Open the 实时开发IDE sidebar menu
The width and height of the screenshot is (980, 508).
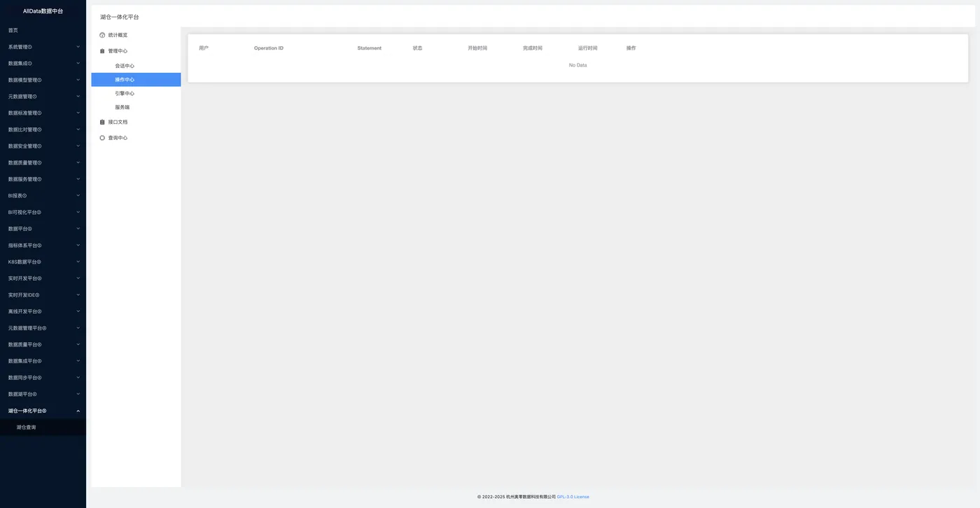point(43,295)
